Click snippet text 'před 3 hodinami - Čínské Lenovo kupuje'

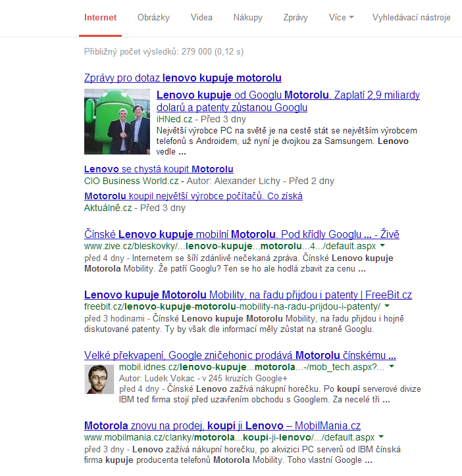pos(163,319)
